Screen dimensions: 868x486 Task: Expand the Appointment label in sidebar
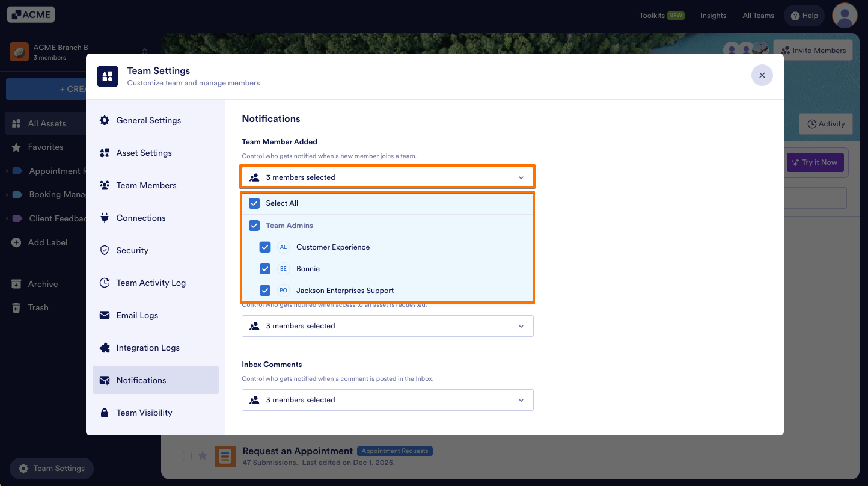(7, 171)
